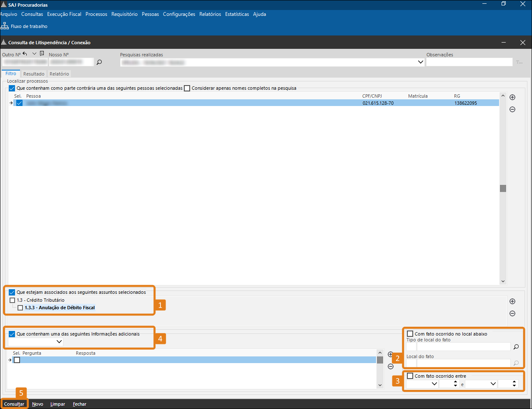This screenshot has width=532, height=409.
Task: Click the Fluxo de trabalho workflow icon
Action: [5, 26]
